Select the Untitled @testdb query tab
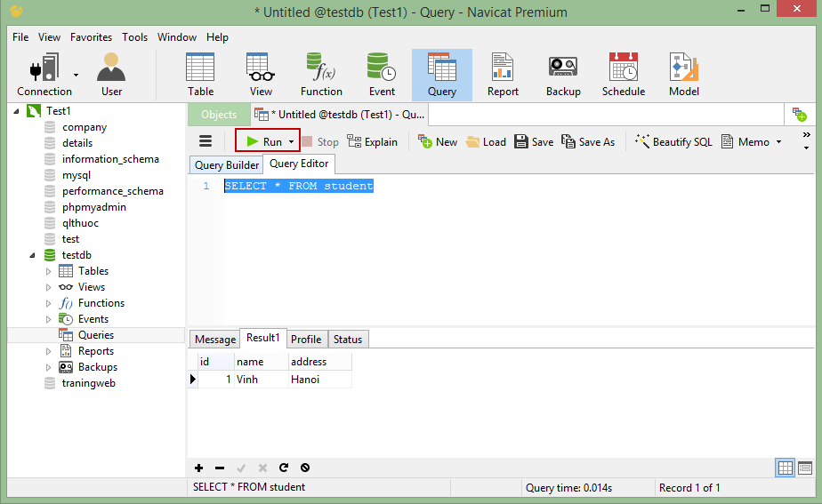The image size is (822, 504). (340, 114)
